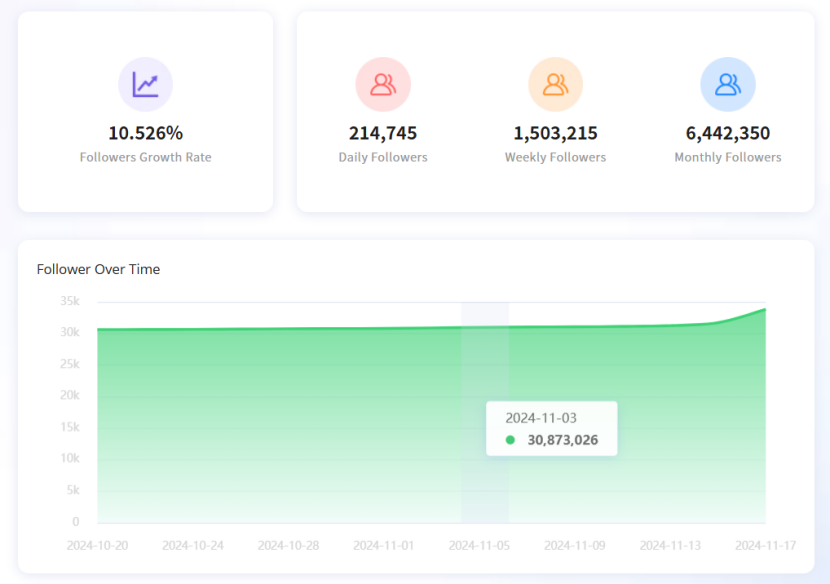
Task: Click the 0 y-axis label
Action: point(76,522)
